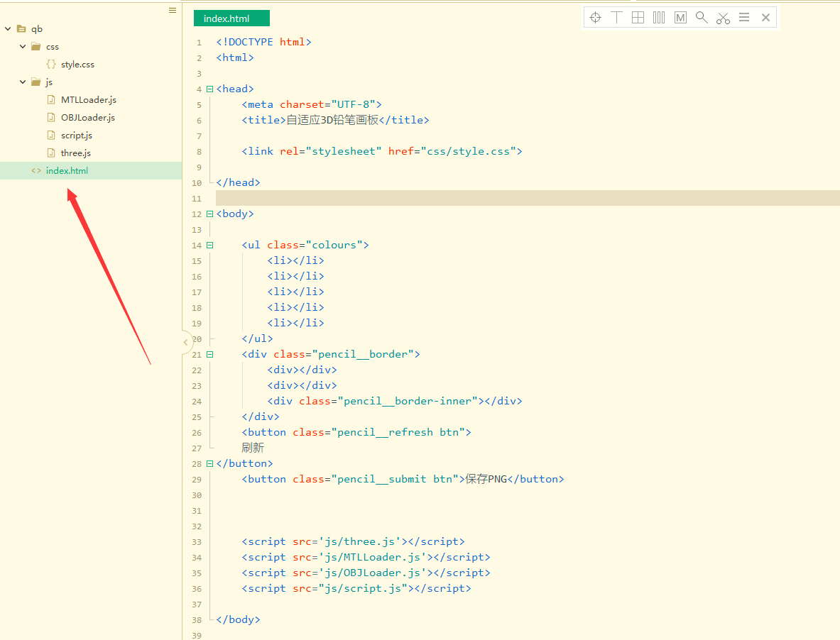Select the qb project name
This screenshot has width=840, height=640.
(x=36, y=29)
